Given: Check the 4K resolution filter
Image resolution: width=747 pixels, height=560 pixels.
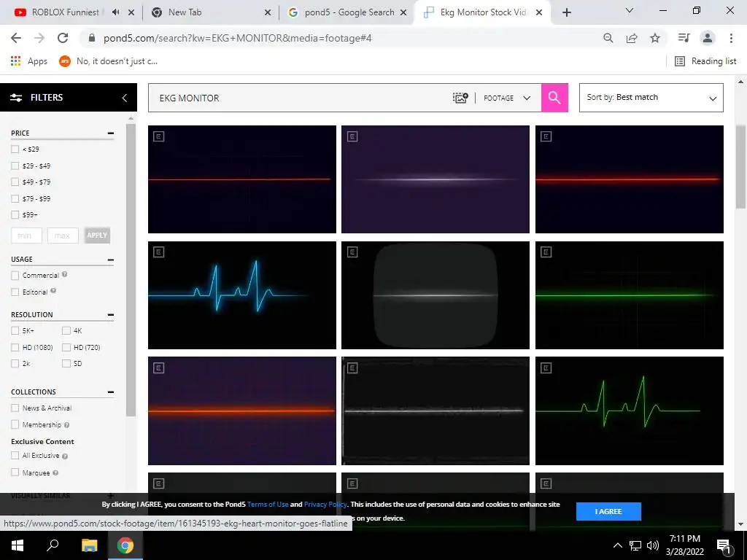Looking at the screenshot, I should tap(66, 330).
